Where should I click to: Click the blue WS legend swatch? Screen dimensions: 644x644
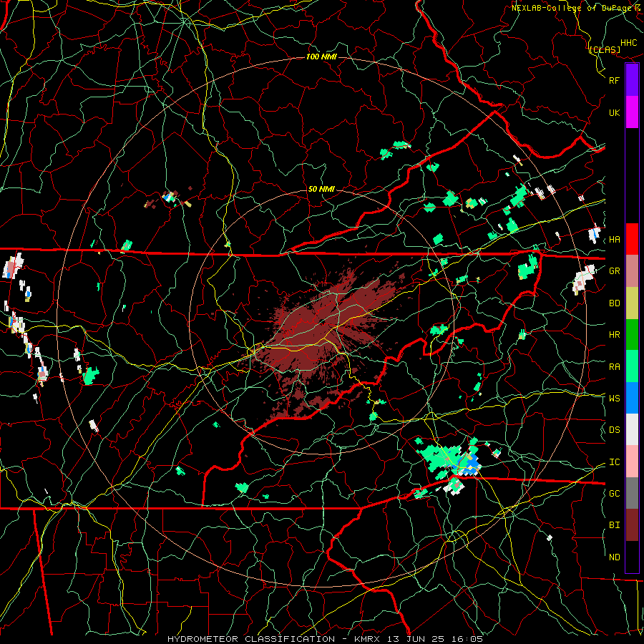click(x=632, y=398)
